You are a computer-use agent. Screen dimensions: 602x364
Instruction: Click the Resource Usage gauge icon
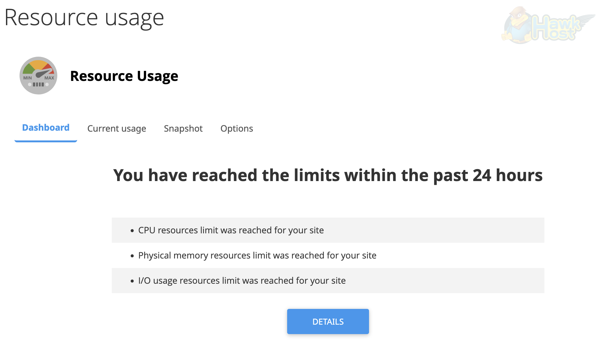[38, 76]
